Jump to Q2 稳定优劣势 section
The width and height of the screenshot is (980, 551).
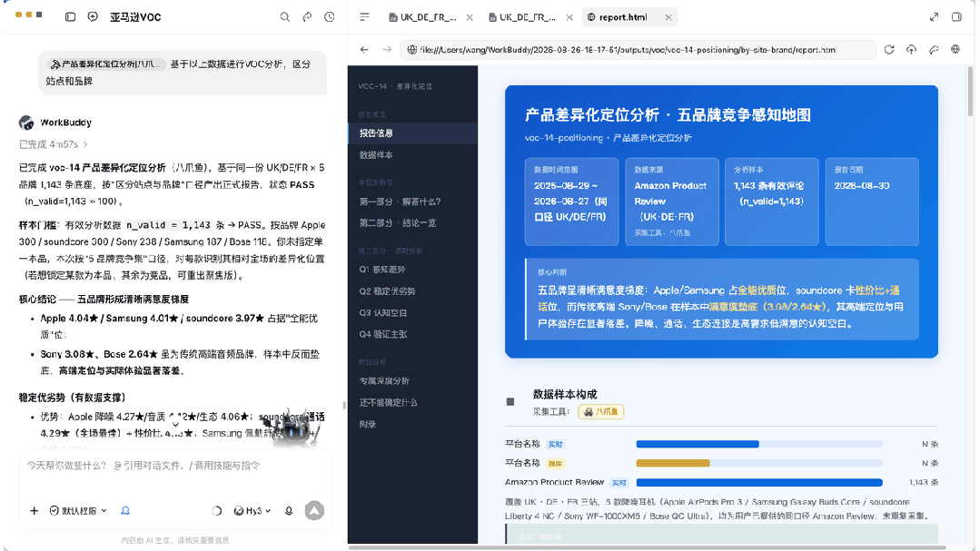412,291
